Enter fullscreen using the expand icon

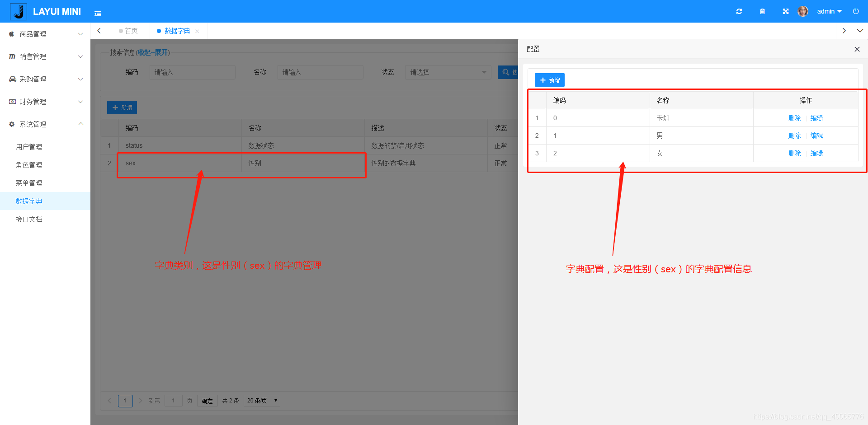pos(785,11)
